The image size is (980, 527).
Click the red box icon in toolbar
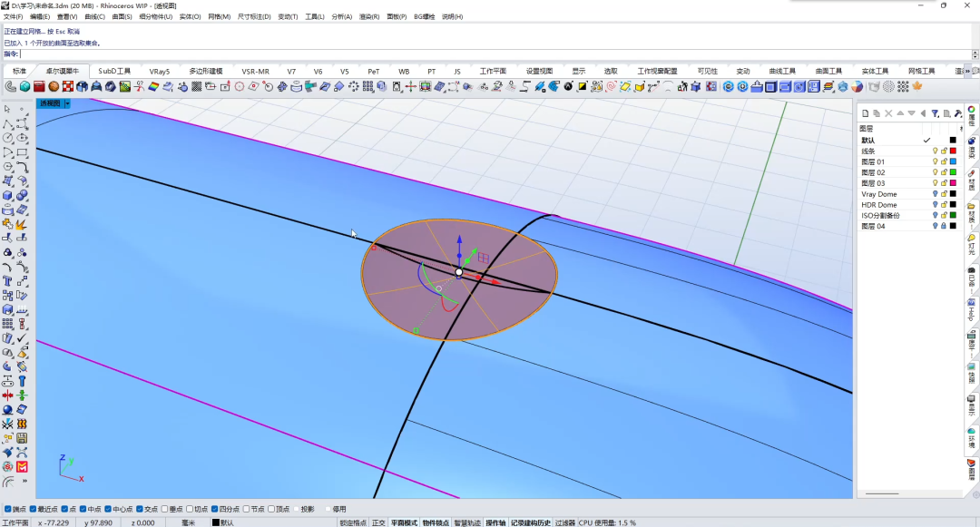[x=39, y=87]
